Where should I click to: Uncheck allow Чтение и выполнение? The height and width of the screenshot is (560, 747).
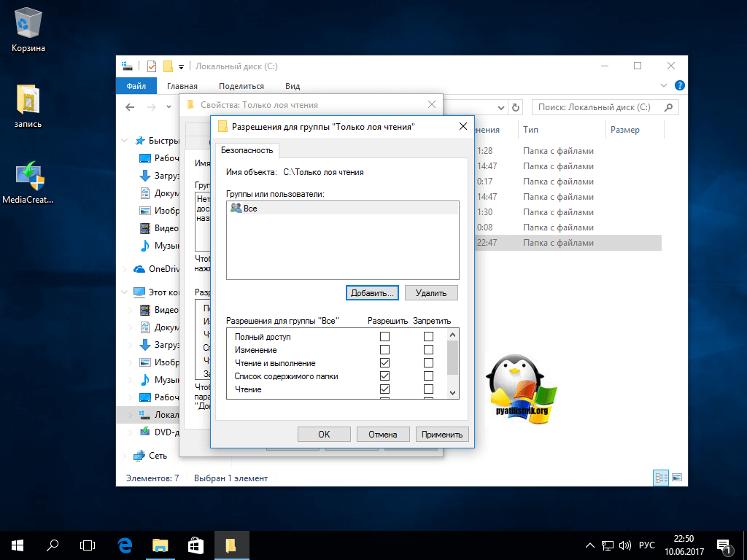[x=384, y=363]
